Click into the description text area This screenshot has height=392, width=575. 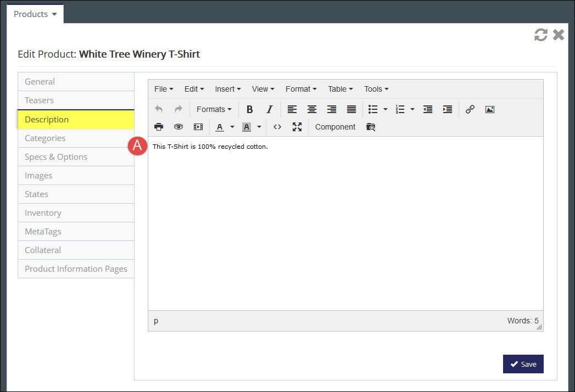(x=345, y=223)
